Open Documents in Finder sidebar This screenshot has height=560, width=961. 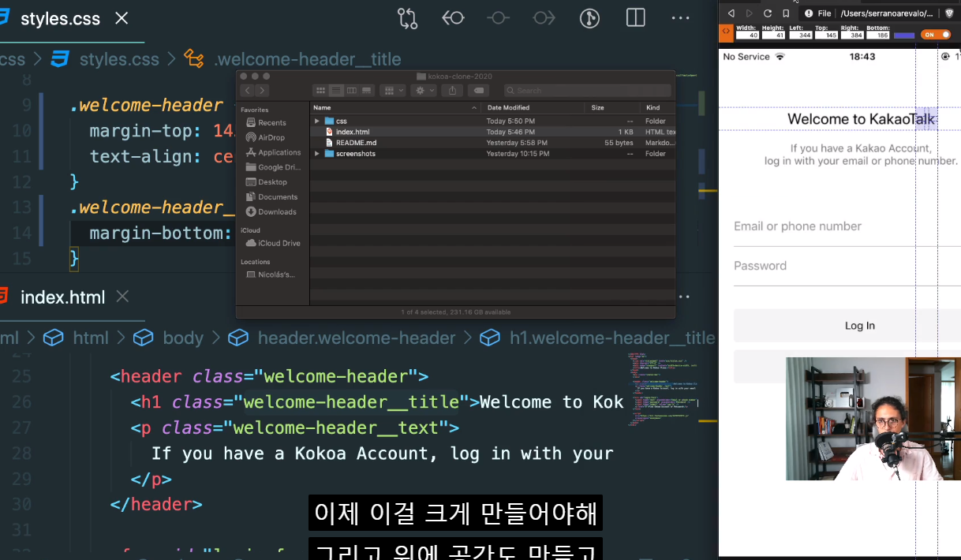click(x=271, y=197)
